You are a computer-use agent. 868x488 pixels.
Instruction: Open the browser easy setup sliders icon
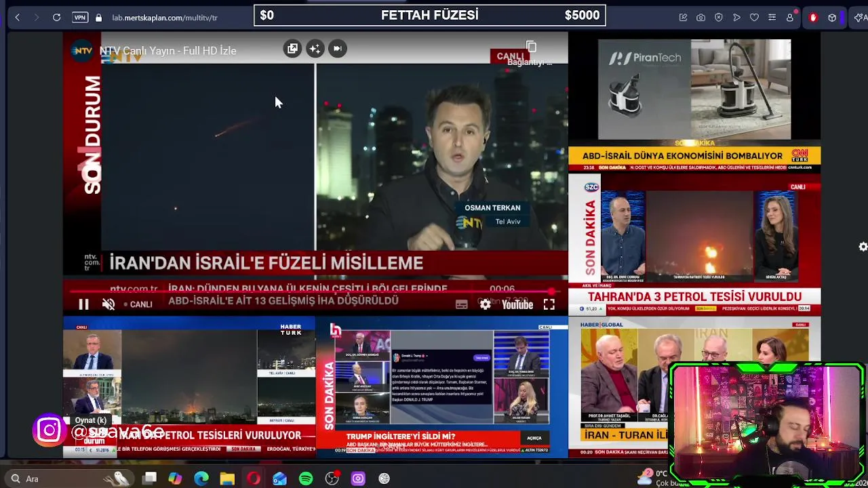click(x=772, y=18)
